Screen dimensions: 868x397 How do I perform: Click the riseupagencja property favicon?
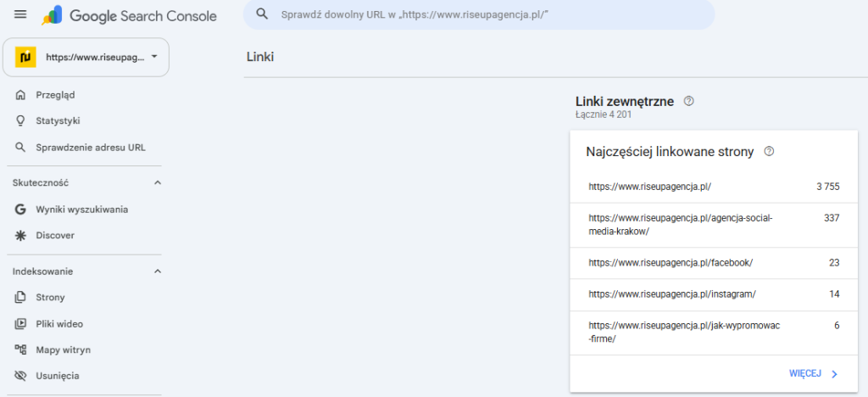coord(25,57)
